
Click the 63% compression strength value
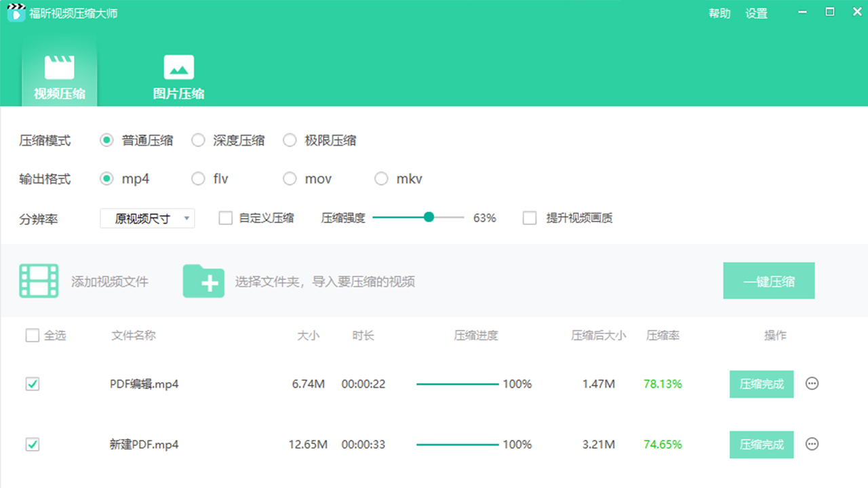point(485,218)
